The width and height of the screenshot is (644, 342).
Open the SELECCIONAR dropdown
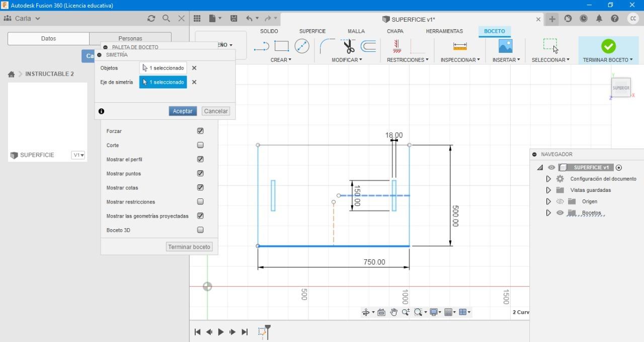550,60
